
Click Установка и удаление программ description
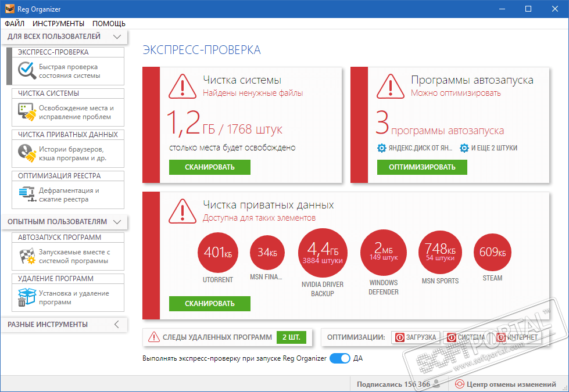[x=74, y=298]
